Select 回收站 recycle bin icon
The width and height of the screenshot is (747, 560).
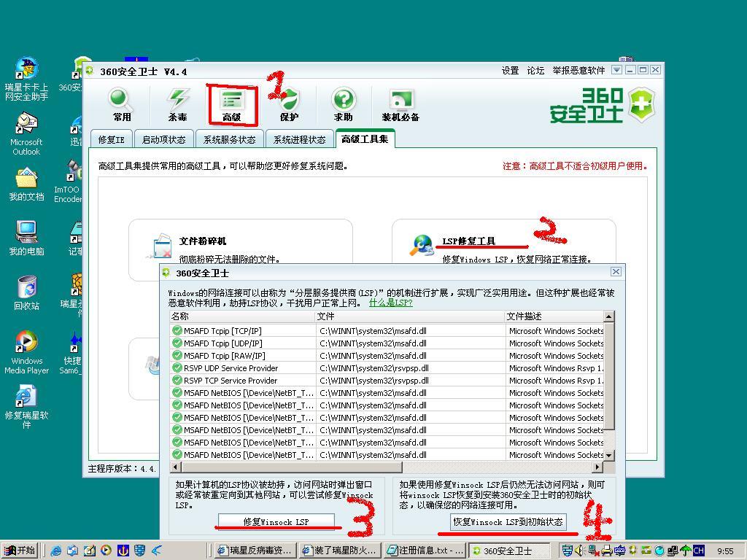coord(26,293)
